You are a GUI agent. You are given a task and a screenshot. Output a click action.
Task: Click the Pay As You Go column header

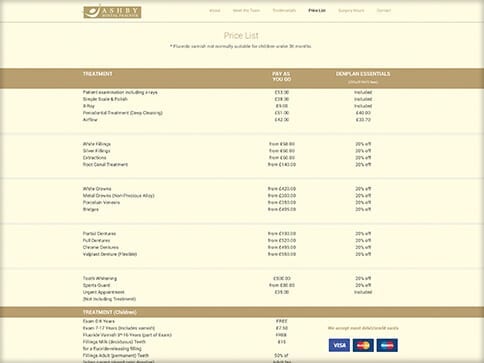coord(282,76)
